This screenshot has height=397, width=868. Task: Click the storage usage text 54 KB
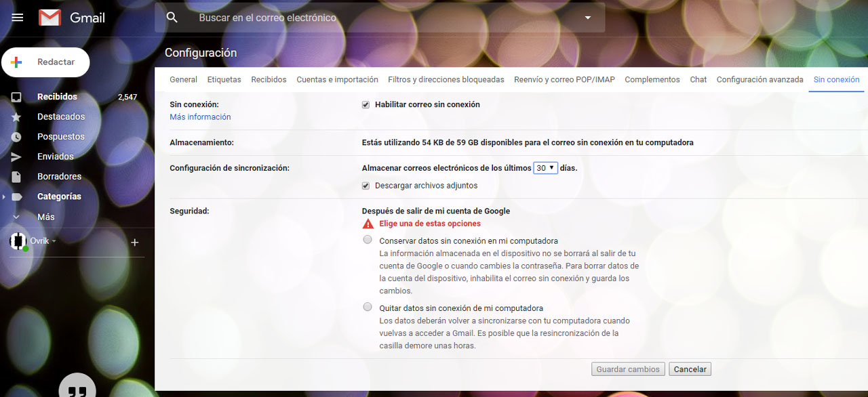coord(528,143)
